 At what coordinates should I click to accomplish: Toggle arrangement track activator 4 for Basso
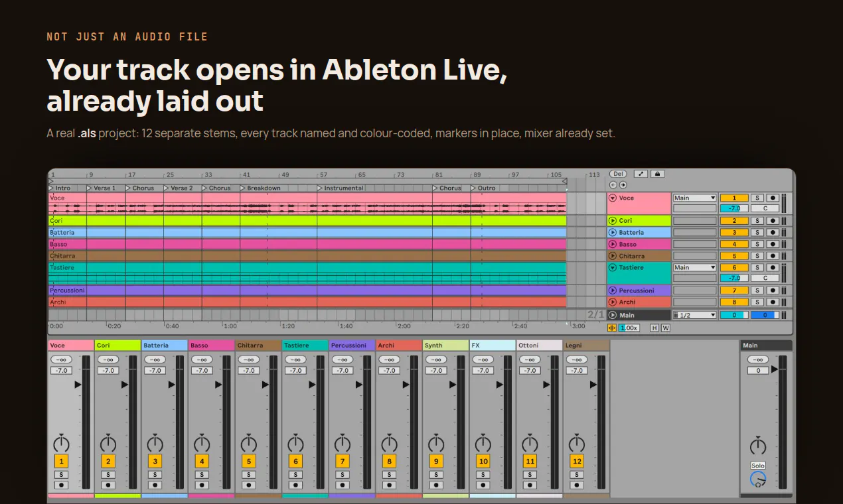click(734, 244)
